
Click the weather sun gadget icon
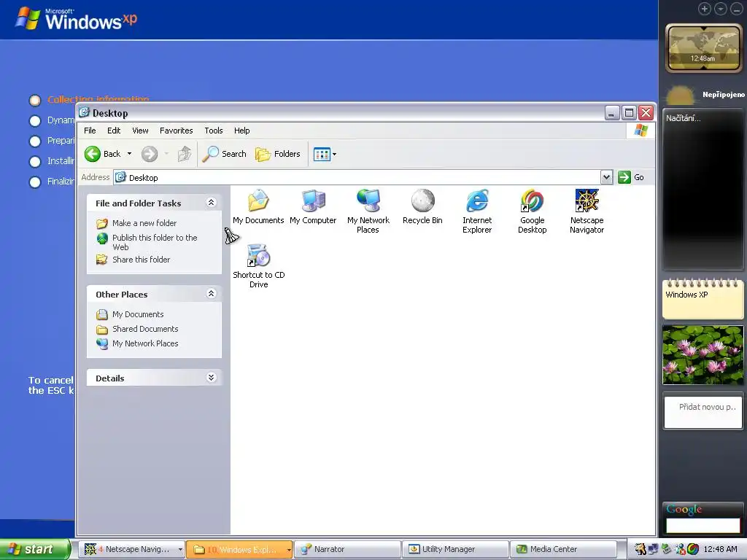pos(680,96)
